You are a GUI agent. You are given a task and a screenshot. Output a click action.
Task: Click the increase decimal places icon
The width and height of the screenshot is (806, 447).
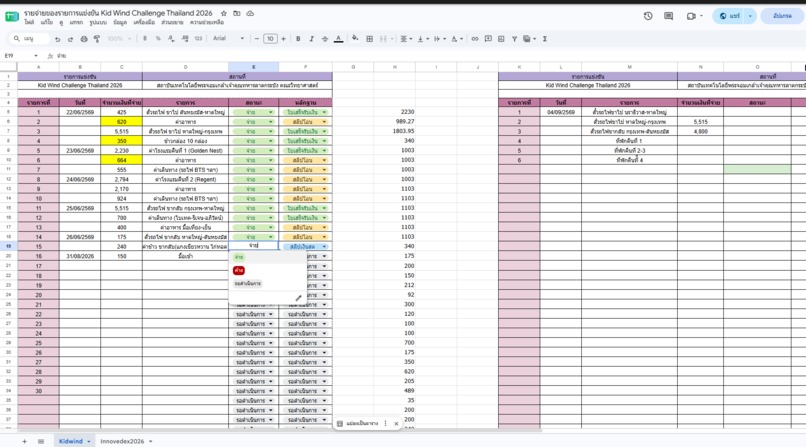[x=185, y=39]
